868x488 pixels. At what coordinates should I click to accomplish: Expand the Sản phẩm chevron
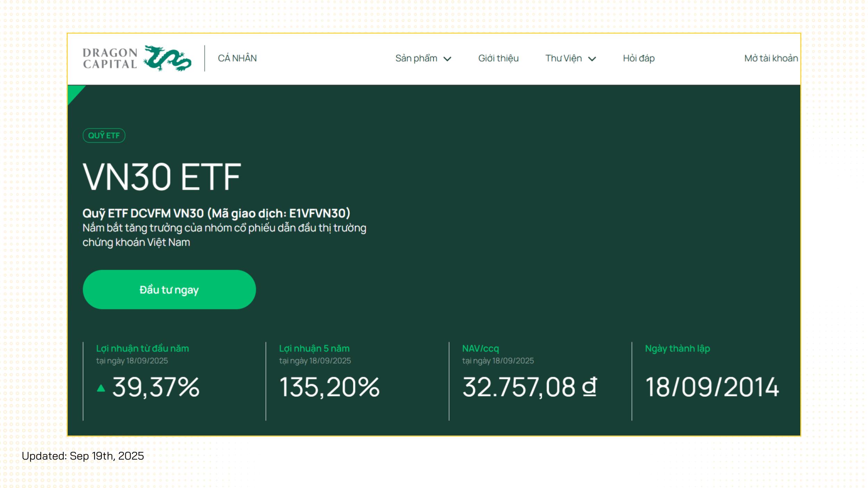[448, 59]
